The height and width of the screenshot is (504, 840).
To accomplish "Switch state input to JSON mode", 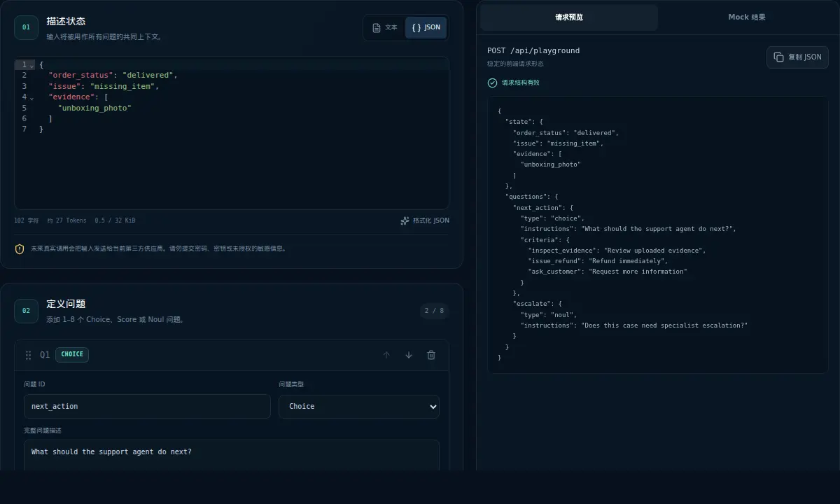I will tap(426, 28).
